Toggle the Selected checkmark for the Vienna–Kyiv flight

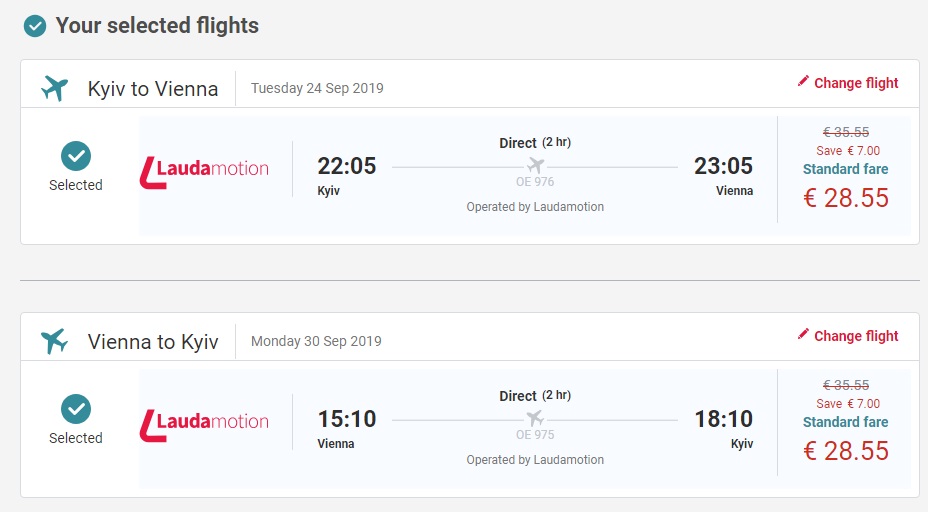76,408
